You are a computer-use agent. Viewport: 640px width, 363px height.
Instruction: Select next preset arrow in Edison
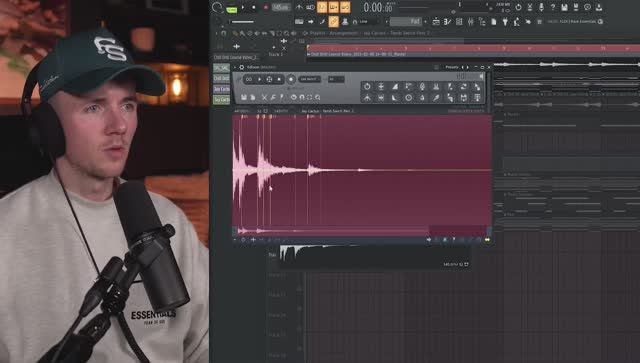pyautogui.click(x=468, y=67)
